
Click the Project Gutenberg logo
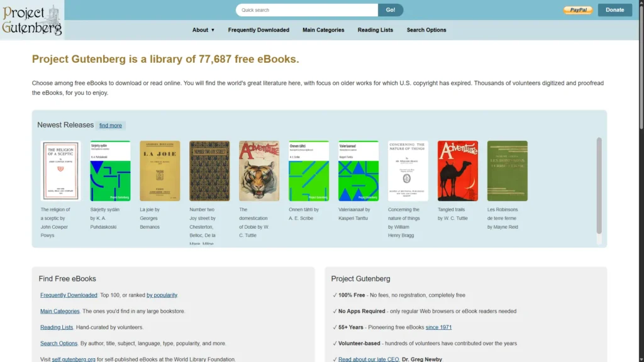point(32,19)
